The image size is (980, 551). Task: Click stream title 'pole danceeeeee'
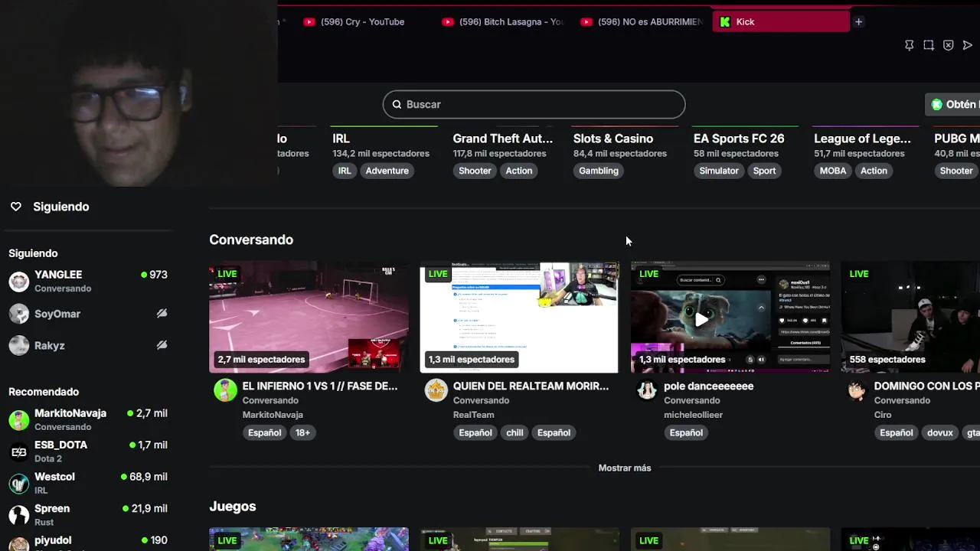tap(708, 386)
